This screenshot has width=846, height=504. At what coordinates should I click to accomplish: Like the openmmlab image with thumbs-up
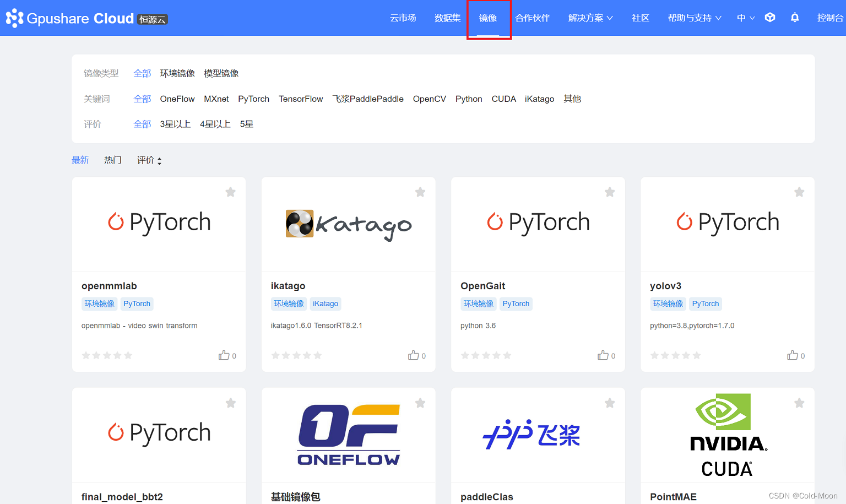[x=224, y=355]
